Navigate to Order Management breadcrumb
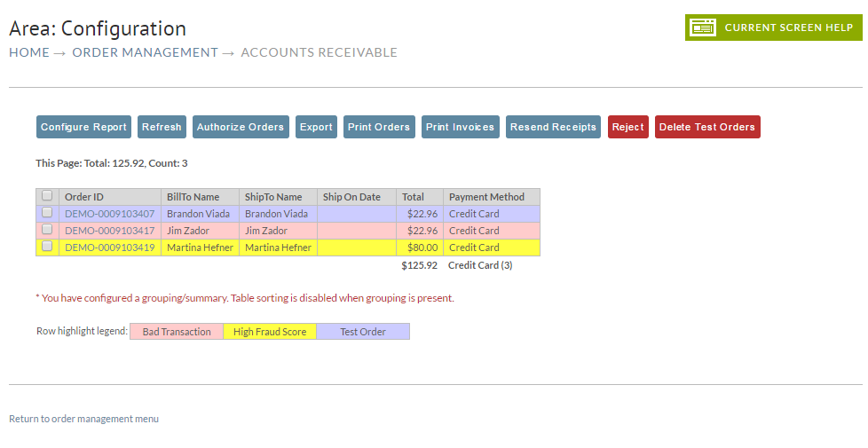This screenshot has height=448, width=868. point(145,52)
